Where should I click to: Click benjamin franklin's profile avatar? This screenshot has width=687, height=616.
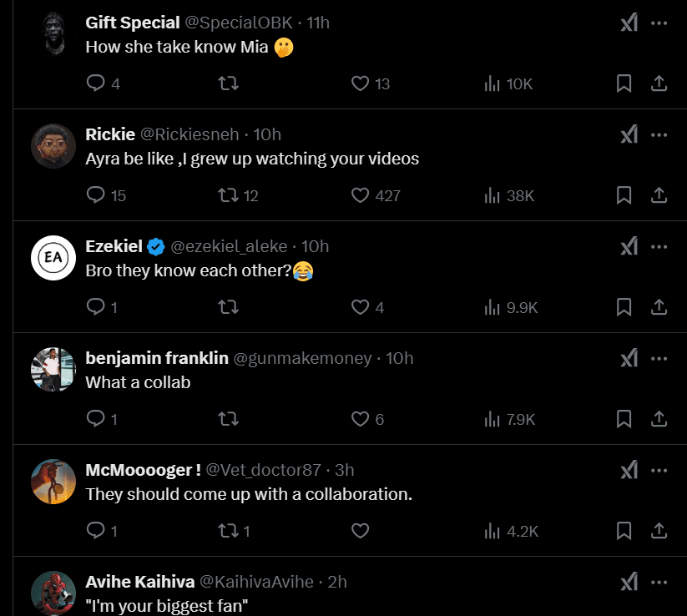click(x=53, y=368)
